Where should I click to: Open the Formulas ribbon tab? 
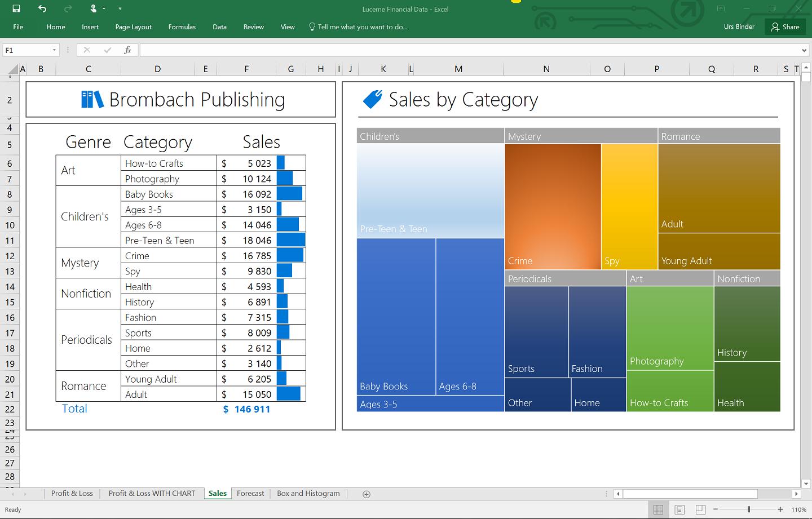(x=182, y=26)
